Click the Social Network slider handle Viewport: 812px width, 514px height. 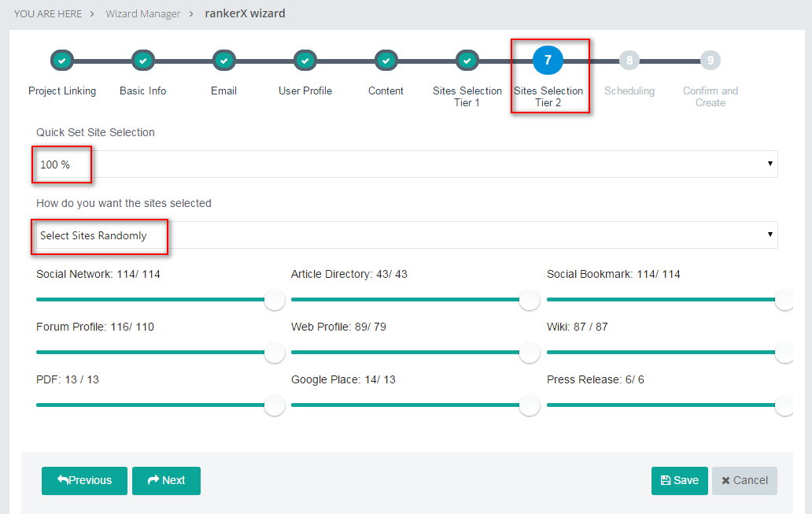(275, 299)
